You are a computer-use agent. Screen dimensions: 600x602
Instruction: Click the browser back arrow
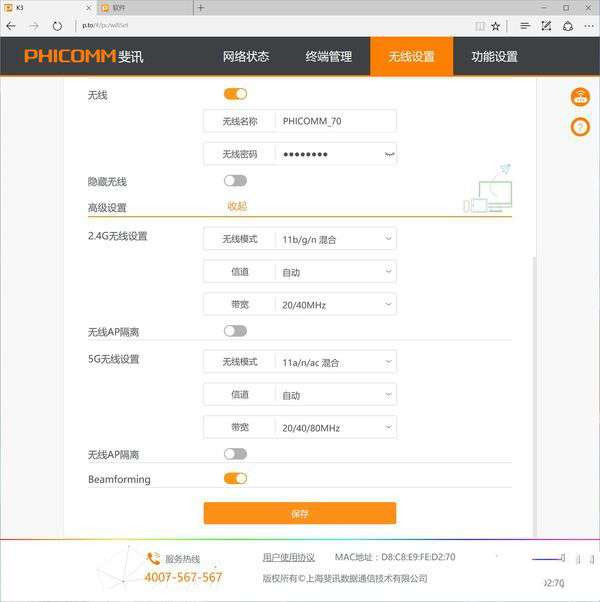coord(11,26)
